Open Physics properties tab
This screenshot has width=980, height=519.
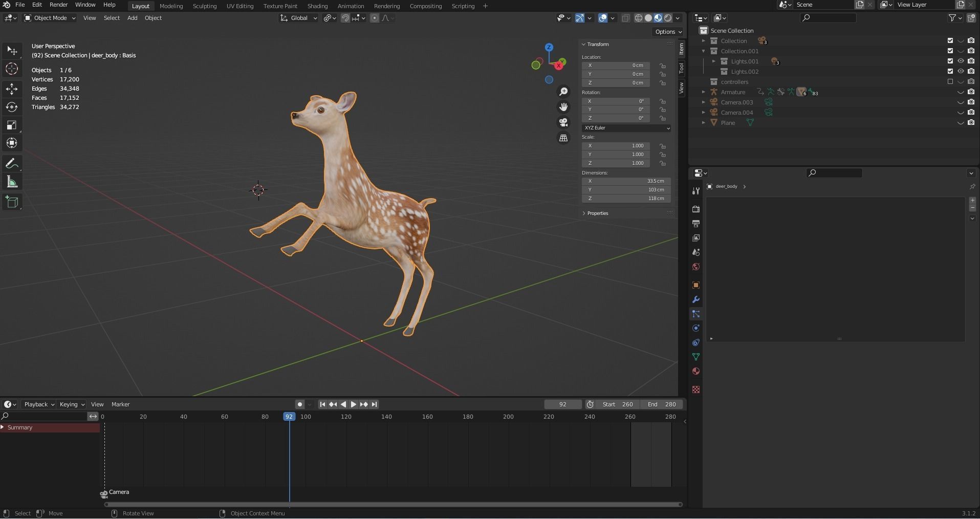click(x=695, y=328)
